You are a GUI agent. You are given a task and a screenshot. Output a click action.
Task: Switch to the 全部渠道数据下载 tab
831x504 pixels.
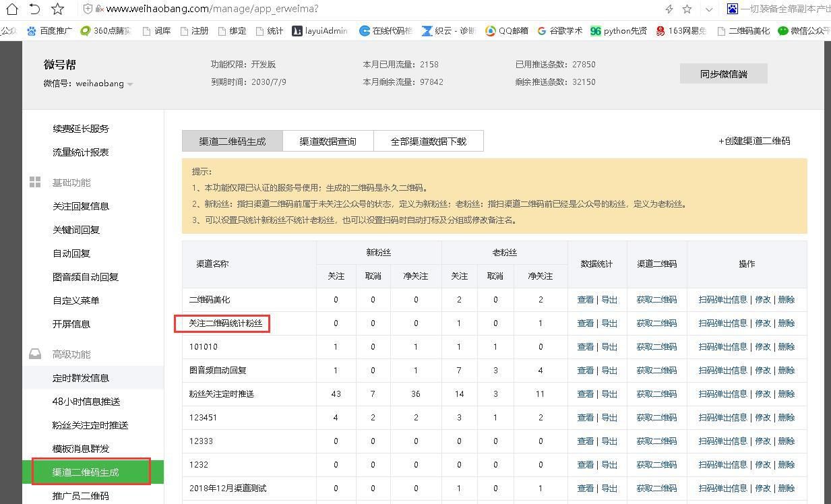pyautogui.click(x=429, y=141)
